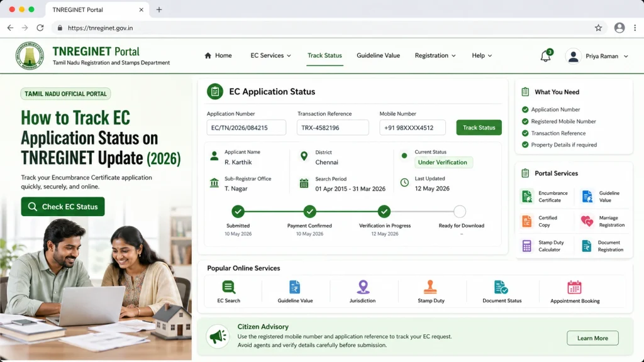The width and height of the screenshot is (644, 362).
Task: Open the notifications bell
Action: point(545,56)
